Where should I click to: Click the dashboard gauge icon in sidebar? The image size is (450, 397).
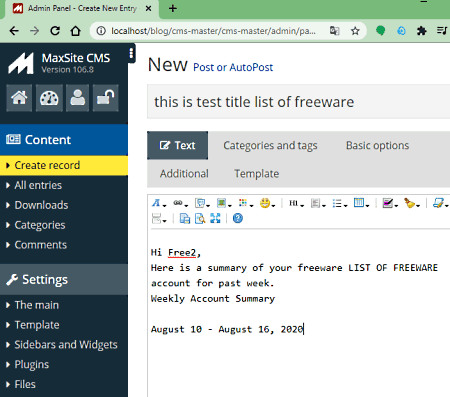coord(49,98)
